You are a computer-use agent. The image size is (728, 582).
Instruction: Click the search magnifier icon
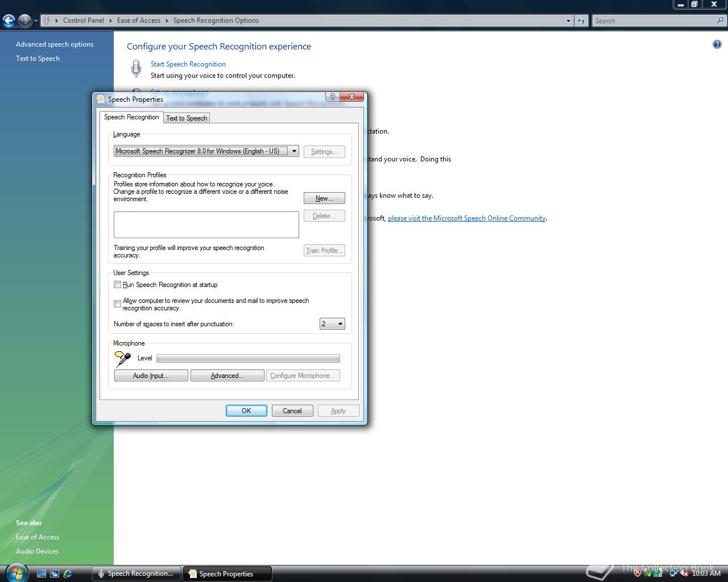click(721, 20)
